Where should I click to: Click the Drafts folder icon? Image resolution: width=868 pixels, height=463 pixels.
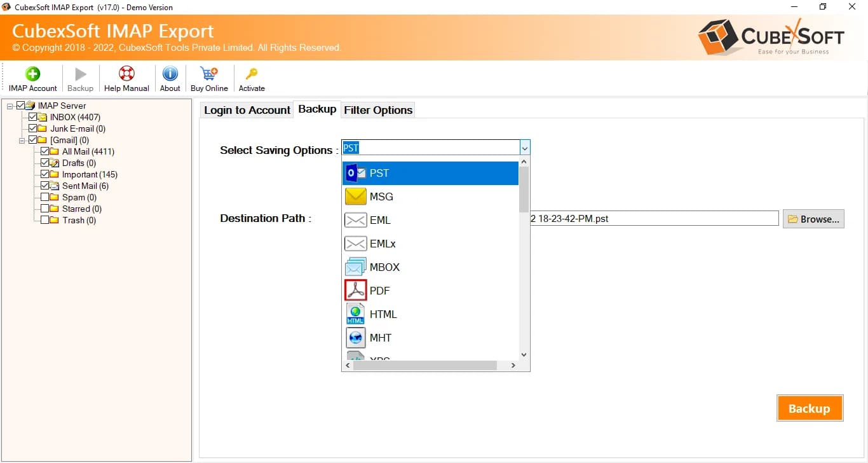55,163
